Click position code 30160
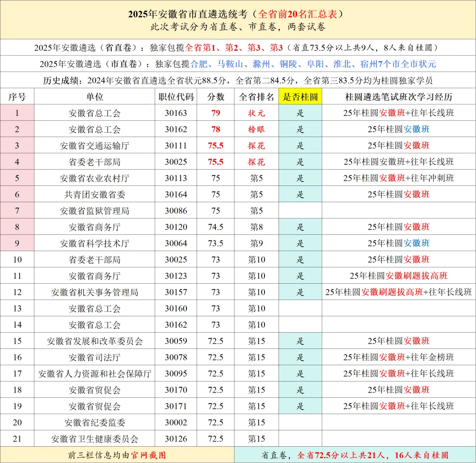 click(x=176, y=308)
